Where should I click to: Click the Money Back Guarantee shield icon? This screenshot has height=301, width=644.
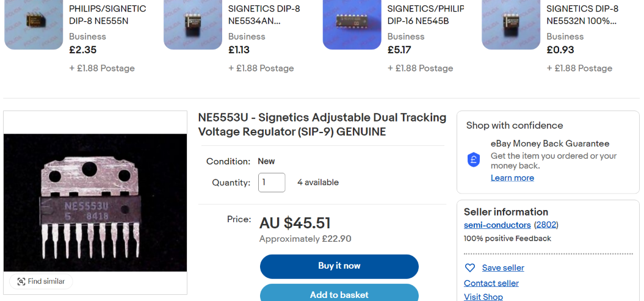(474, 160)
